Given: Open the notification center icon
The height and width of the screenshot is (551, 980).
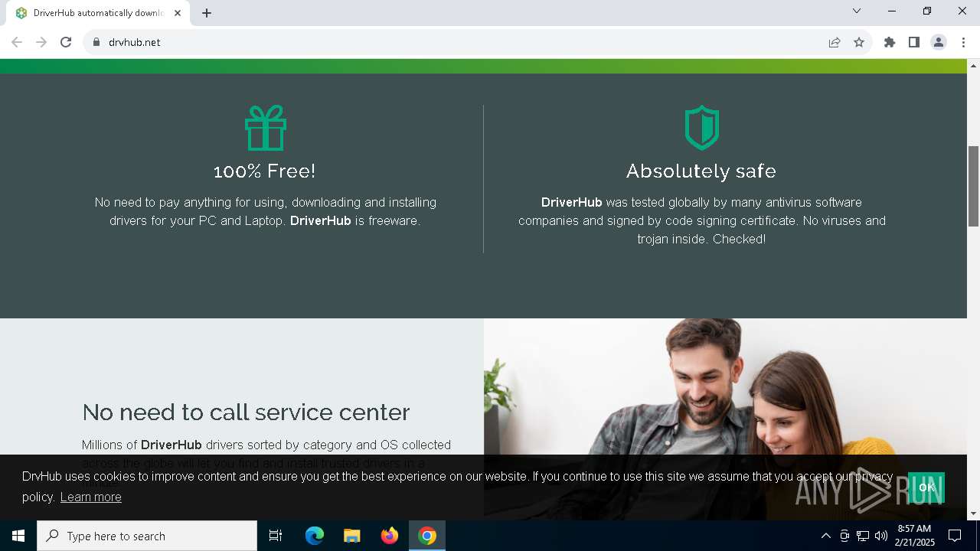Looking at the screenshot, I should pos(955,536).
